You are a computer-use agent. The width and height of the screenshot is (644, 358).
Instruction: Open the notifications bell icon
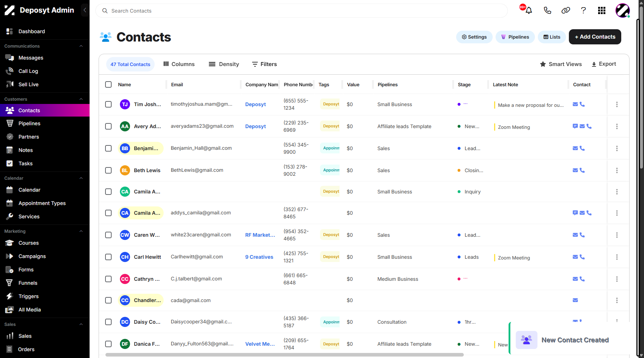(x=529, y=10)
